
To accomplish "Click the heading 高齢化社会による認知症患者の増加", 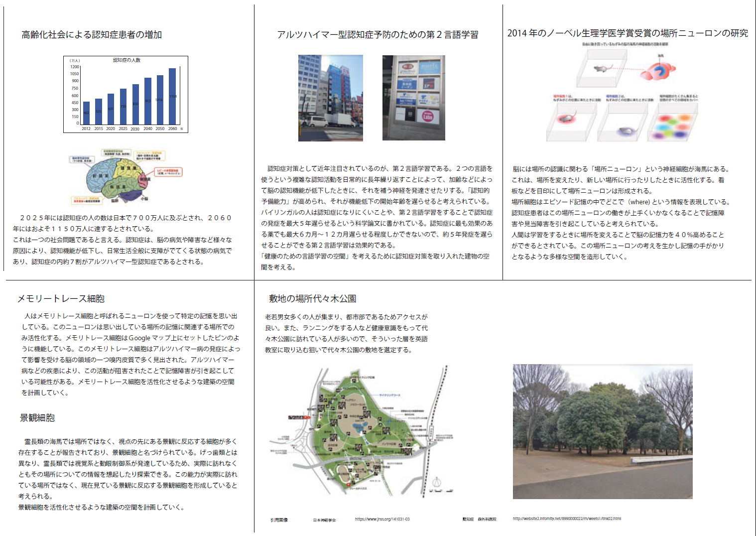I will tap(92, 35).
